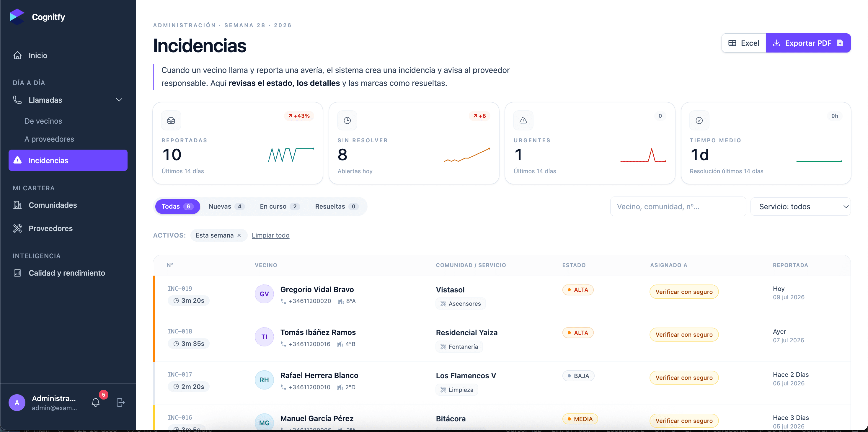The image size is (868, 432).
Task: Open Proveedores via the tools icon
Action: (17, 228)
